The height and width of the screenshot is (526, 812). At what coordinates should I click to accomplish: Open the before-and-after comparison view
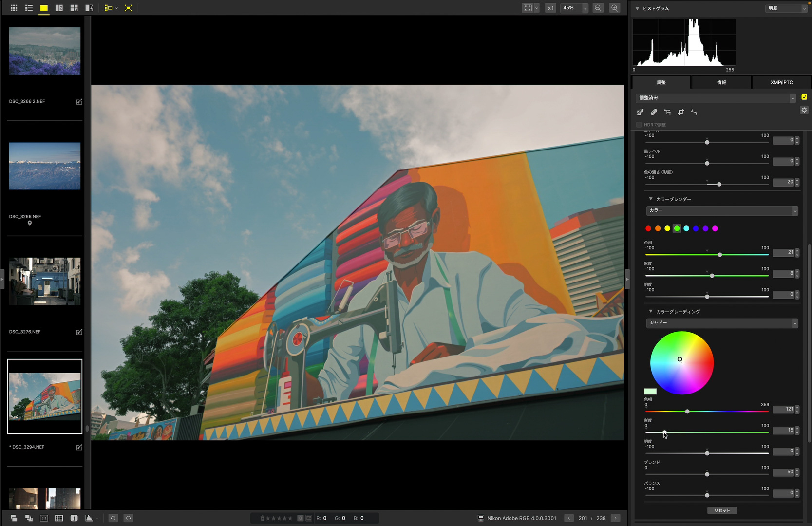[x=89, y=8]
